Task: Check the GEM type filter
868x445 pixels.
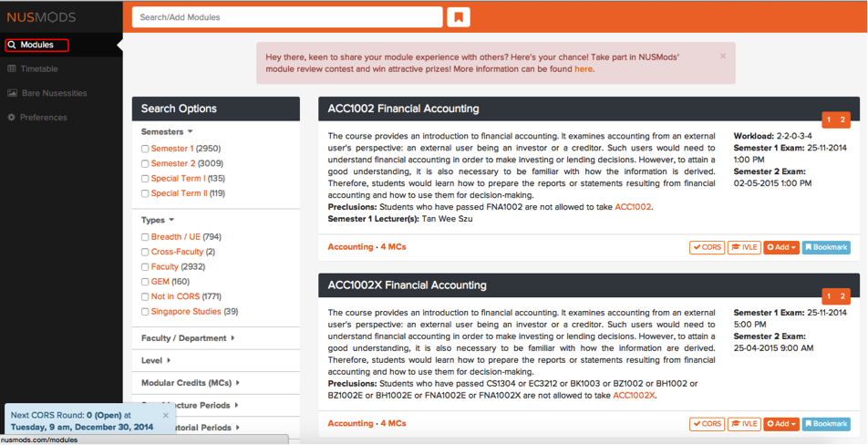Action: point(145,282)
